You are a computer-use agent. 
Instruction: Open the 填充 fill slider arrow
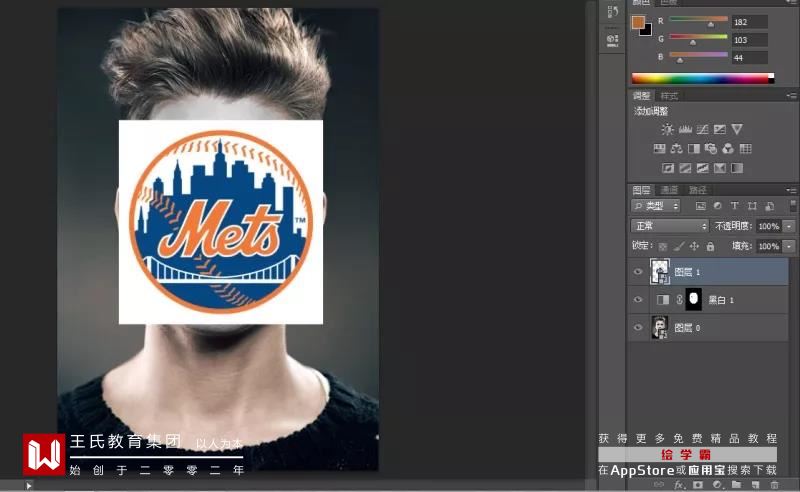point(789,247)
